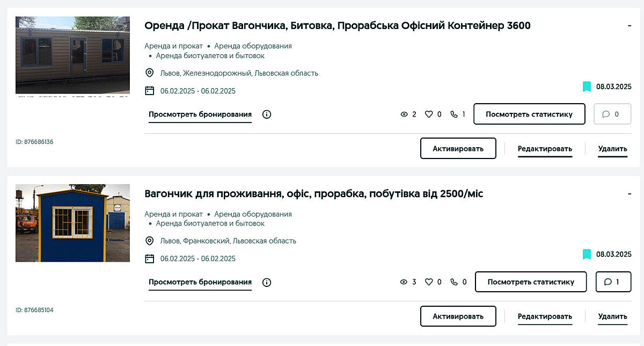Click heart favorites icon on second listing
Screen dimensions: 644x346
tap(429, 282)
